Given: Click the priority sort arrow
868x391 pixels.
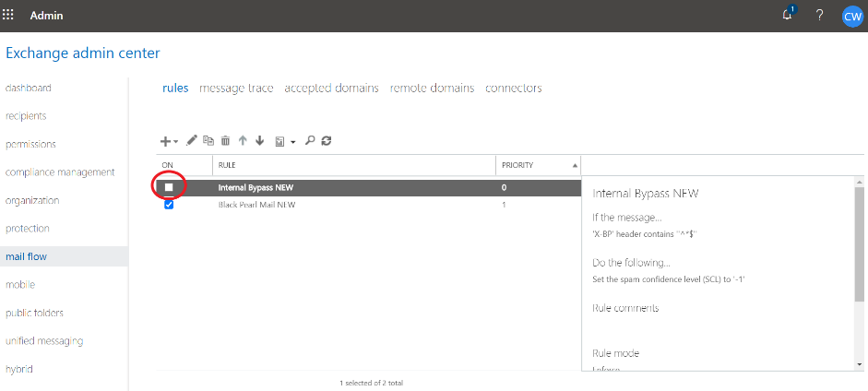Looking at the screenshot, I should [x=575, y=165].
